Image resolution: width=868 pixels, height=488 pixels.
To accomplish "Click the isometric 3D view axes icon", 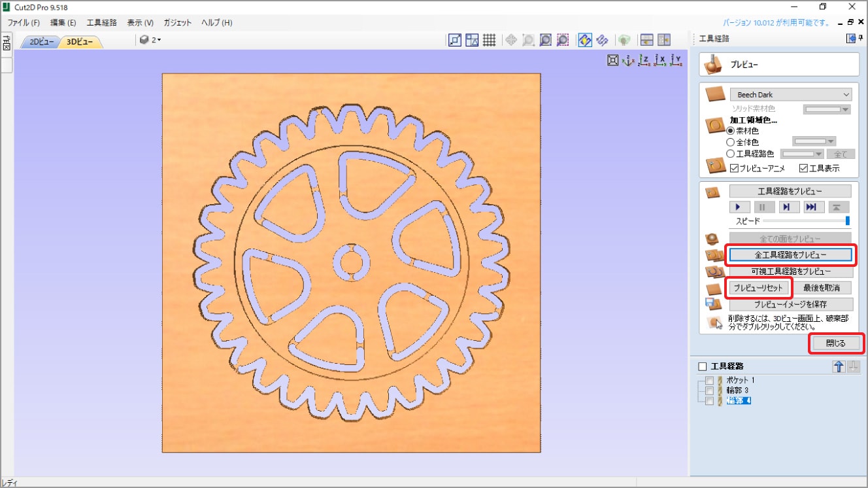I will pos(628,61).
